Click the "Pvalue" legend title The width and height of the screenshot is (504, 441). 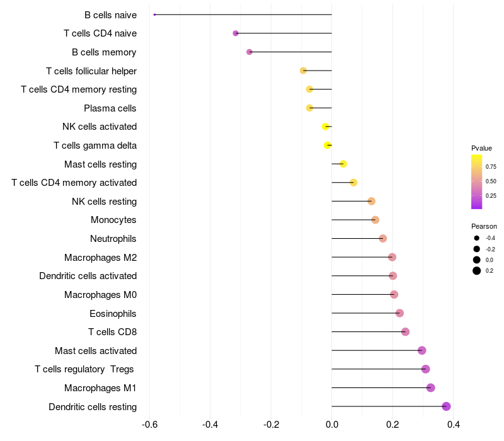pos(482,148)
